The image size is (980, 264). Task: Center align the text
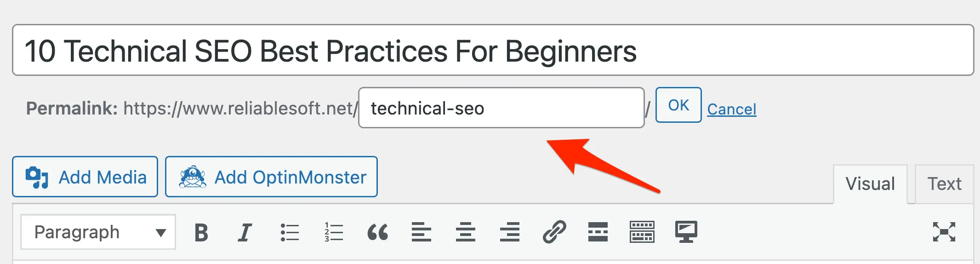(466, 232)
